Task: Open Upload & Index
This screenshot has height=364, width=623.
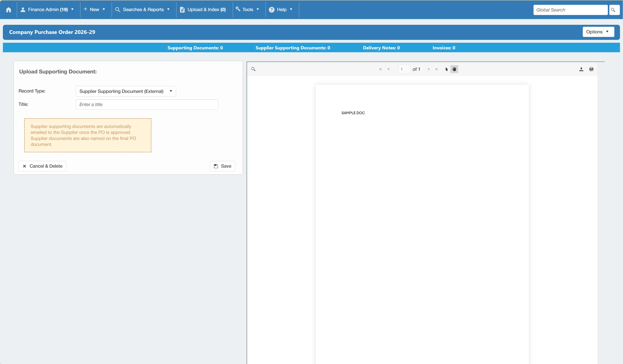Action: 203,10
